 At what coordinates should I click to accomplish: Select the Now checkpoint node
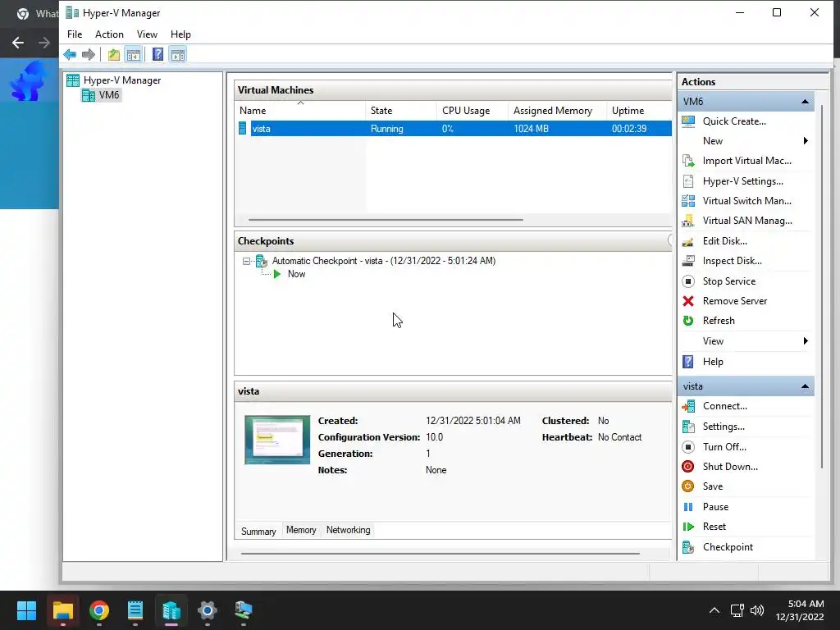[x=296, y=274]
